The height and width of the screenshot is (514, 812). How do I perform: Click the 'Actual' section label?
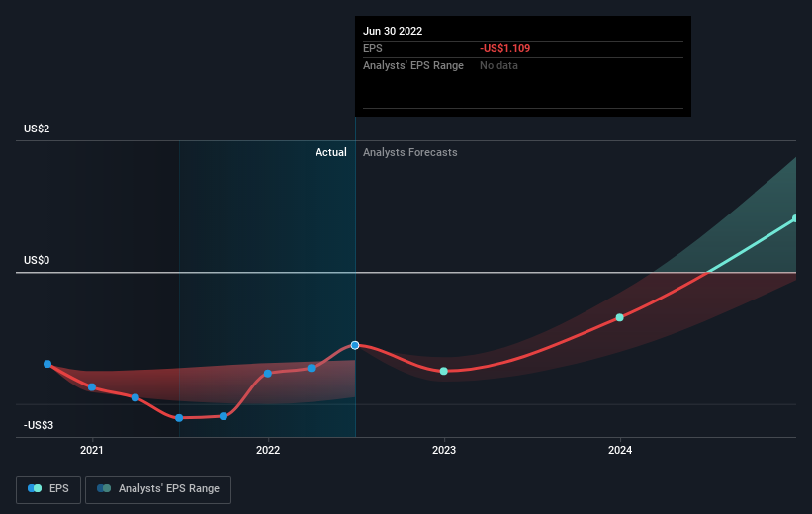(331, 152)
